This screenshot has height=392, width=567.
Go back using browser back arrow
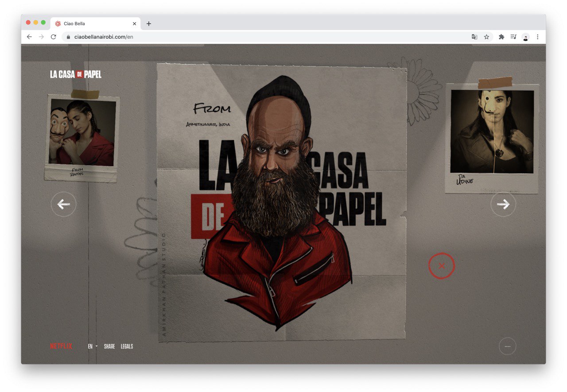coord(29,37)
